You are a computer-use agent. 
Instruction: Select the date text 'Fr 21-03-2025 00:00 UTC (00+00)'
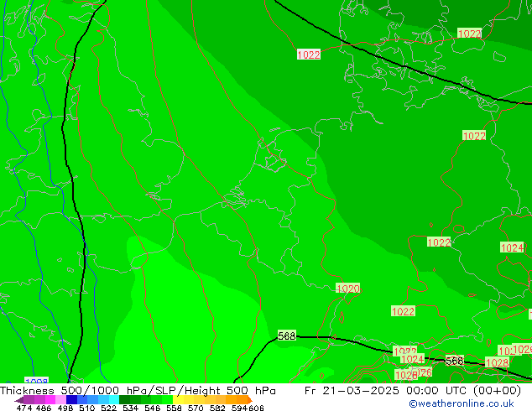pos(413,391)
